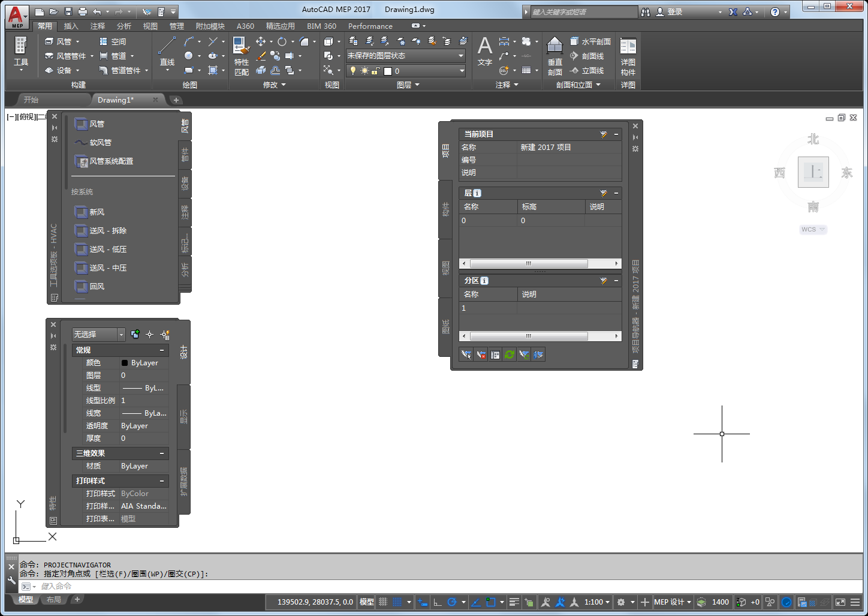868x616 pixels.
Task: Click the 管道管件 pipe fitting tool
Action: 119,70
